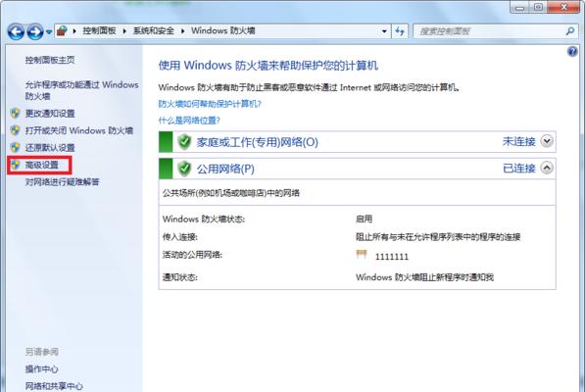The width and height of the screenshot is (585, 392).
Task: Close the firewall window
Action: click(x=563, y=7)
